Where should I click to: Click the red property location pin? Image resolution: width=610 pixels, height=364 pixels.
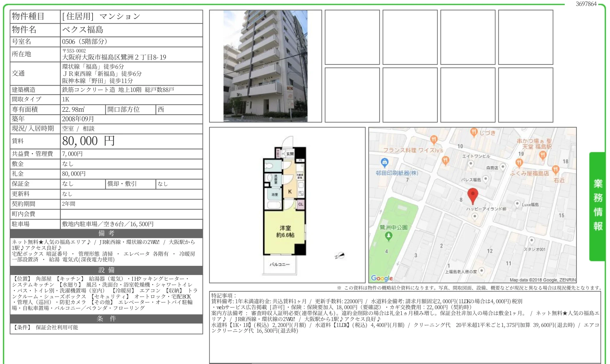[x=473, y=194]
